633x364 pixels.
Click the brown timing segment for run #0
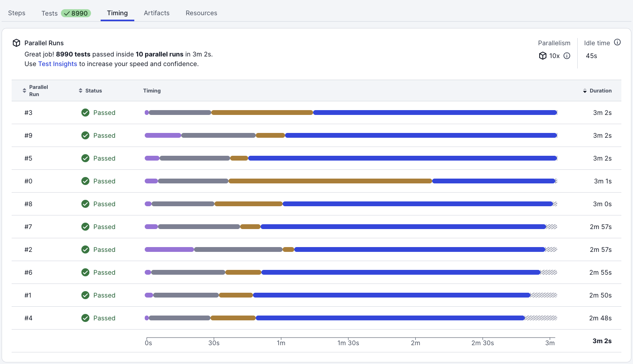[x=330, y=181]
